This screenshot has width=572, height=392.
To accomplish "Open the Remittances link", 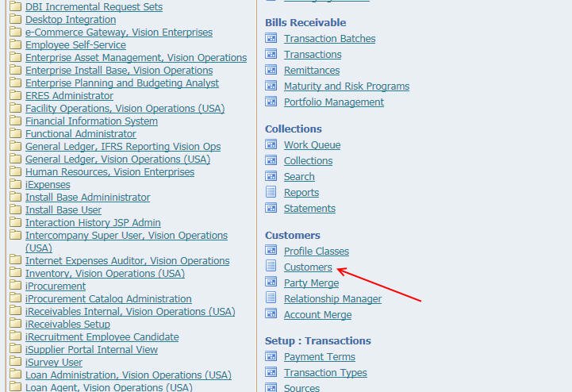I will [312, 71].
